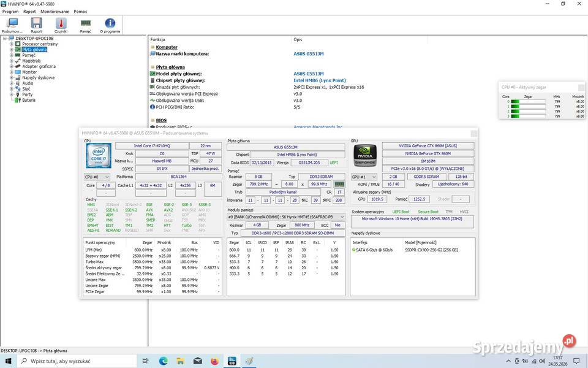Select Pamięć in the device tree

coord(29,55)
